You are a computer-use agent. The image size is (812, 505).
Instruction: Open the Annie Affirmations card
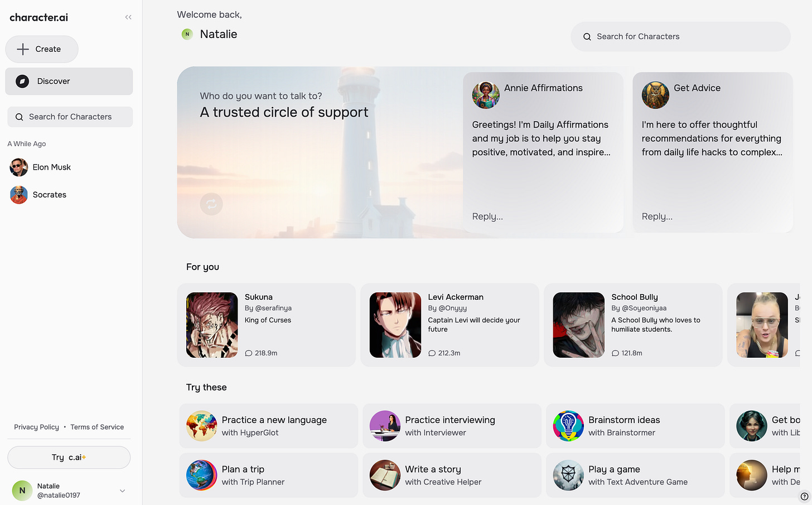tap(543, 152)
